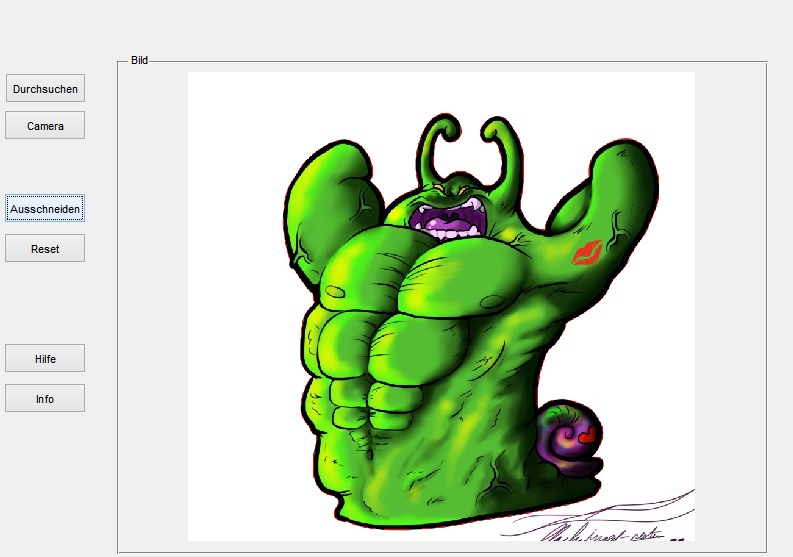793x557 pixels.
Task: Pick the right curled antenna of the monster
Action: (x=503, y=142)
